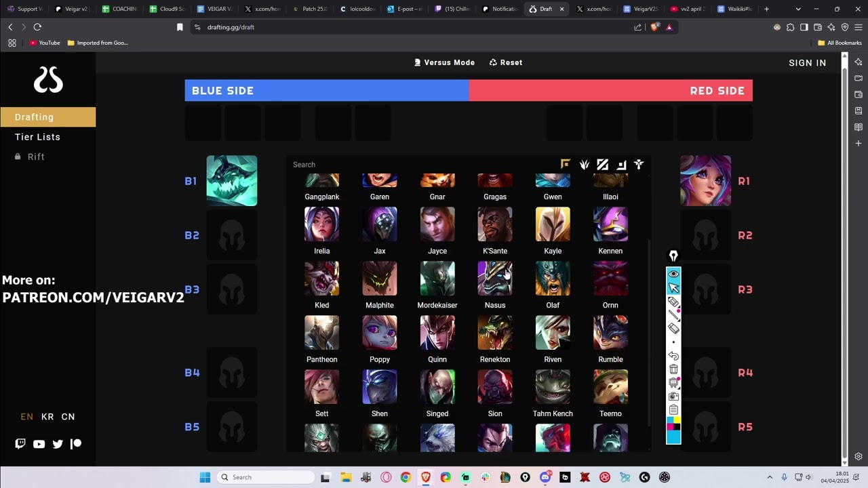Select the R2 red side pick slot
The image size is (868, 488).
705,235
